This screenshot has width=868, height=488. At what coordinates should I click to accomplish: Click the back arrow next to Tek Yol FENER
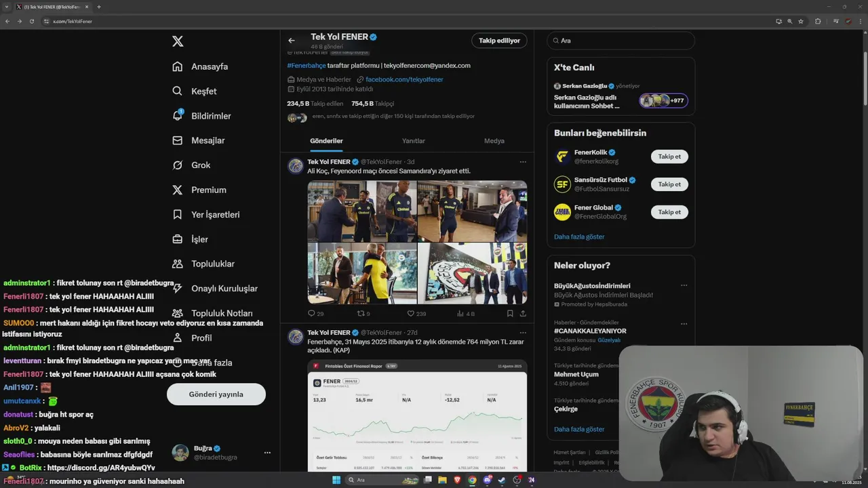[x=292, y=41]
